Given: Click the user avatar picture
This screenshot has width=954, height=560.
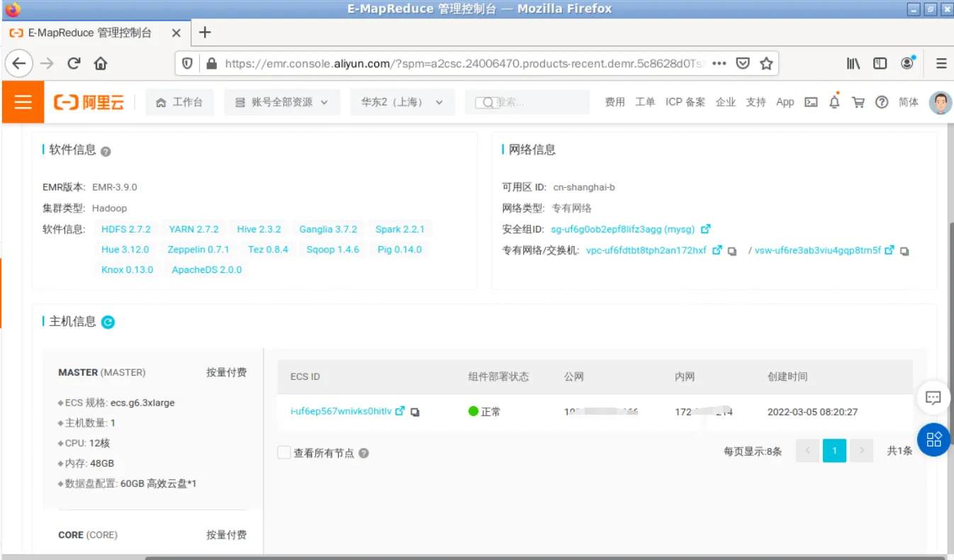Looking at the screenshot, I should point(941,102).
